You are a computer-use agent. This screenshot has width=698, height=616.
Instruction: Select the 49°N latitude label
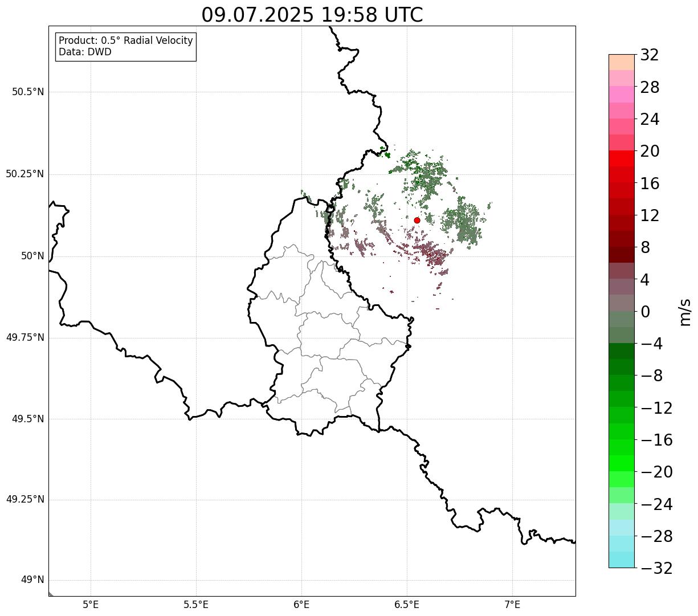pos(32,580)
